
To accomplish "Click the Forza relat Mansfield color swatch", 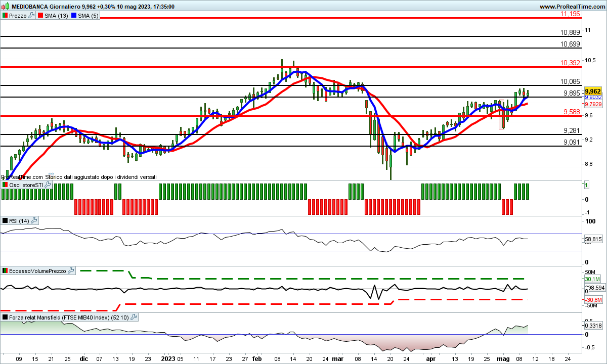I will click(x=5, y=317).
